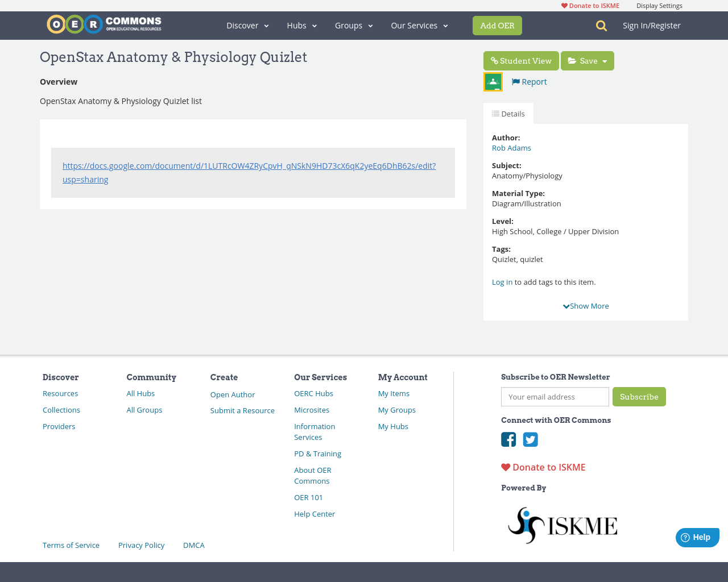Open the Save dropdown
The width and height of the screenshot is (728, 582).
588,61
